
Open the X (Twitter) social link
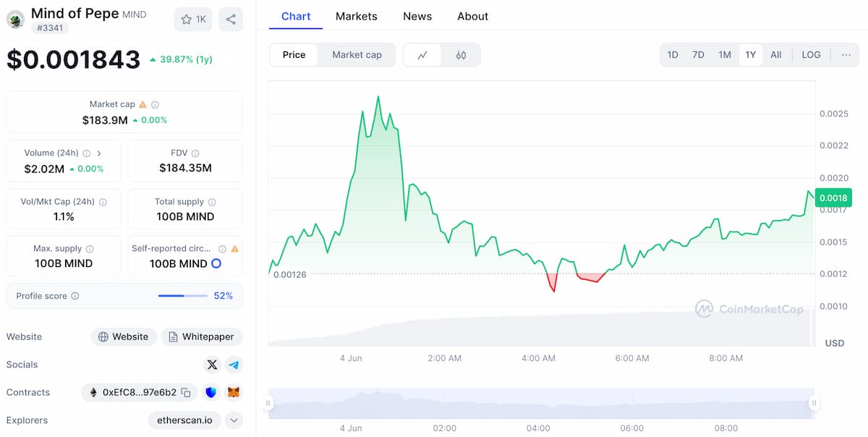click(x=212, y=365)
